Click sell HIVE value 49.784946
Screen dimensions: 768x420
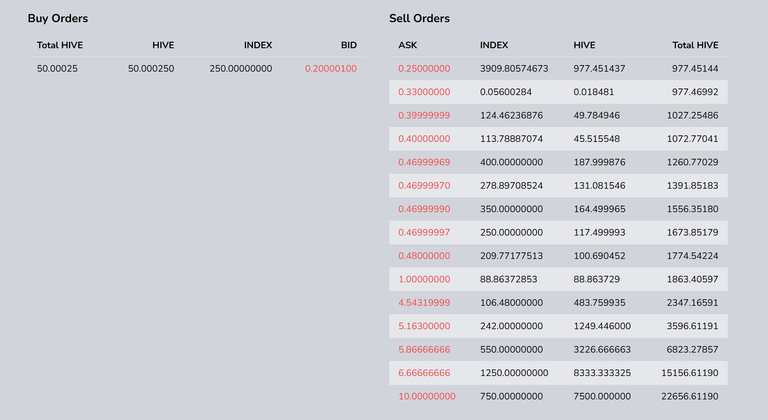point(597,116)
